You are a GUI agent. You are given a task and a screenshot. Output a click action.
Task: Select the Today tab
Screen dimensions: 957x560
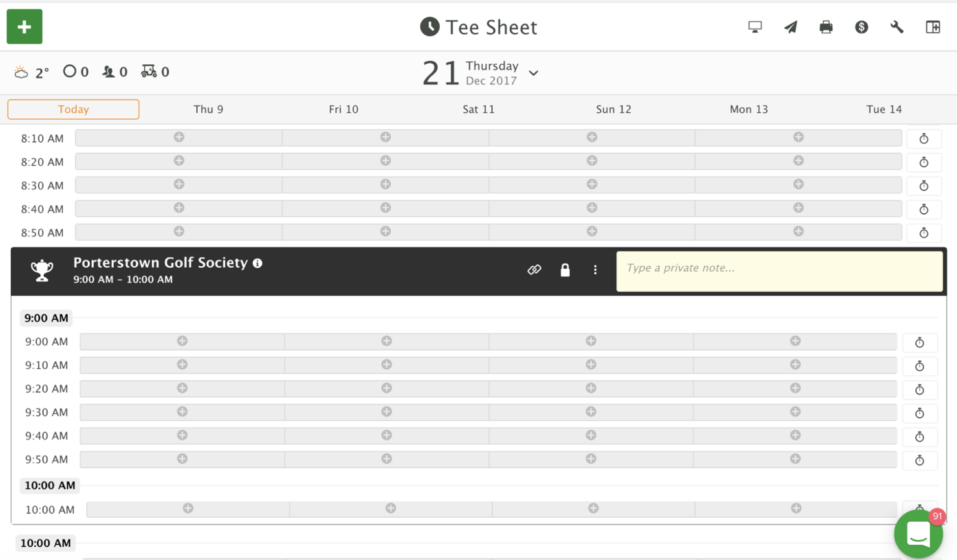click(x=73, y=109)
